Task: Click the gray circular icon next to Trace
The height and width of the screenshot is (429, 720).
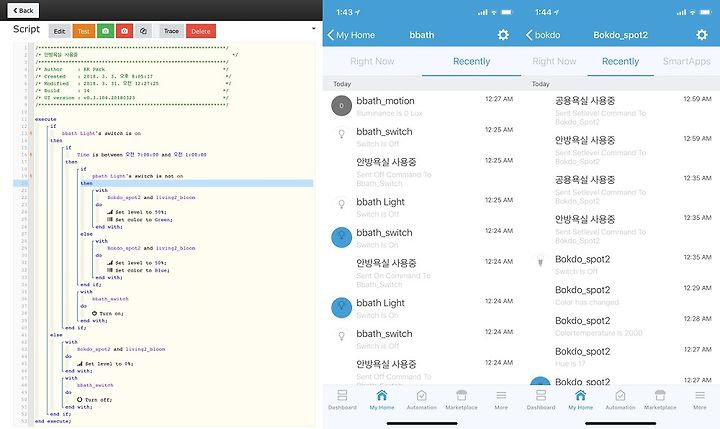Action: (143, 31)
